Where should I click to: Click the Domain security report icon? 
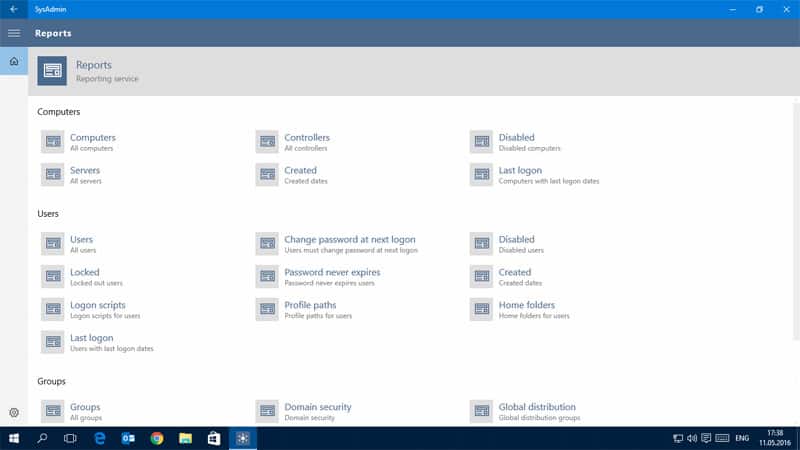click(x=267, y=411)
